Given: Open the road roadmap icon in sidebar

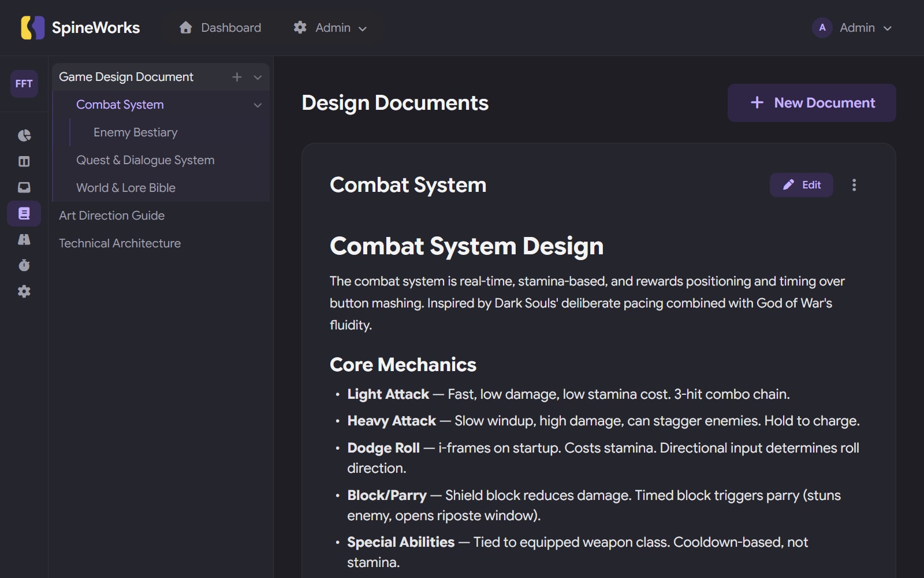Looking at the screenshot, I should point(24,239).
